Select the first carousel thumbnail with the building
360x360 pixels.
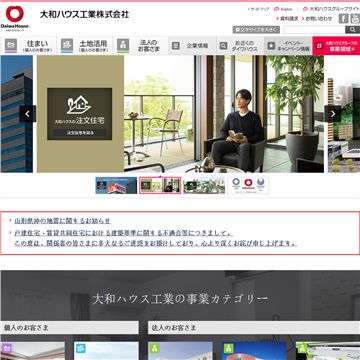click(x=116, y=185)
